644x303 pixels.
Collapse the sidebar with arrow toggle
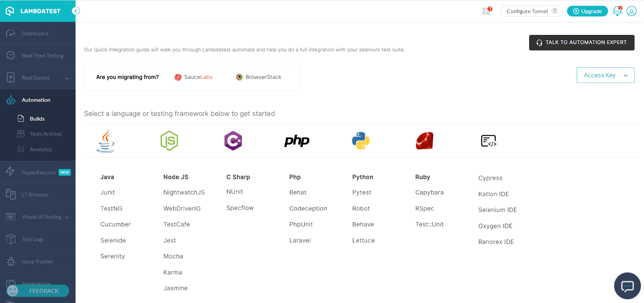pyautogui.click(x=76, y=11)
